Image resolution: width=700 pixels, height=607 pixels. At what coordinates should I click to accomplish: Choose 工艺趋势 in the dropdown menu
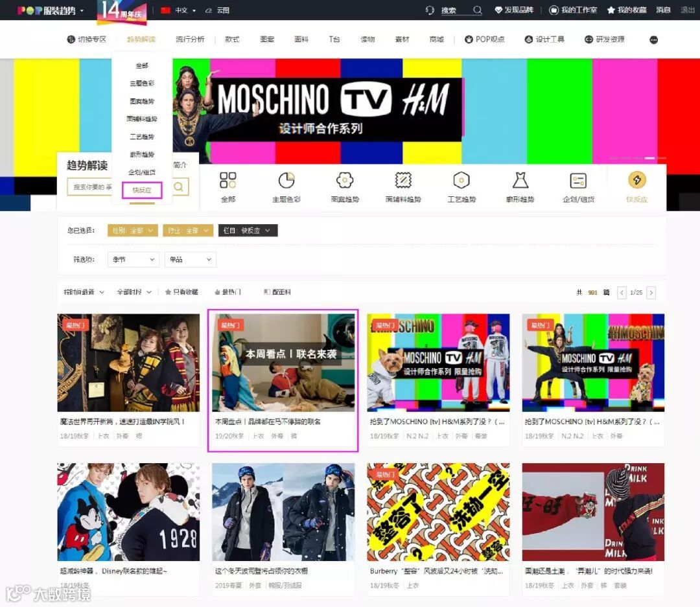tap(142, 137)
